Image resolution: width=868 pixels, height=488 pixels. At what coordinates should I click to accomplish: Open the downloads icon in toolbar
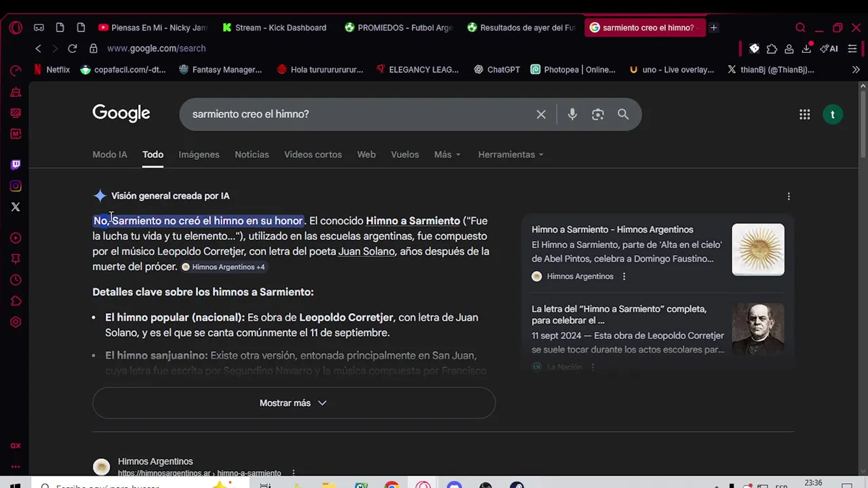[x=806, y=49]
